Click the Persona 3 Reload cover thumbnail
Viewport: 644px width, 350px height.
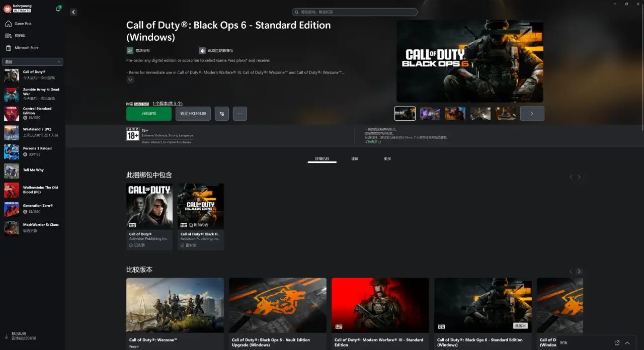[12, 152]
